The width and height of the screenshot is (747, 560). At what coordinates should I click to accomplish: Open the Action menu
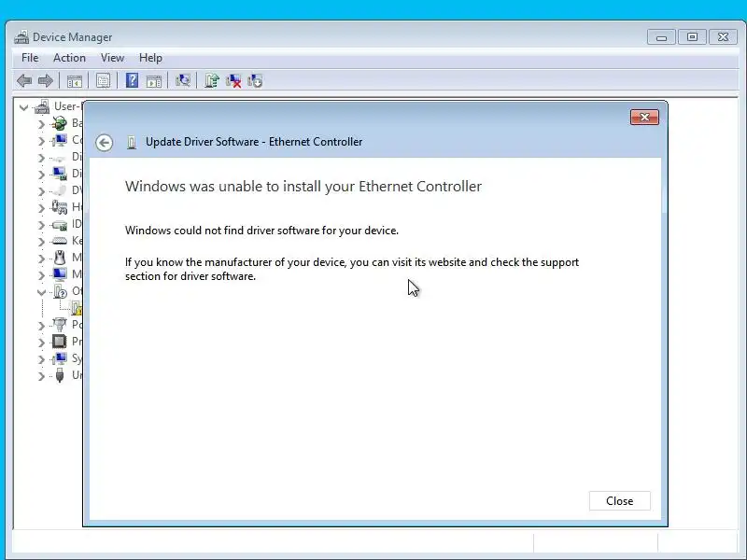(69, 58)
